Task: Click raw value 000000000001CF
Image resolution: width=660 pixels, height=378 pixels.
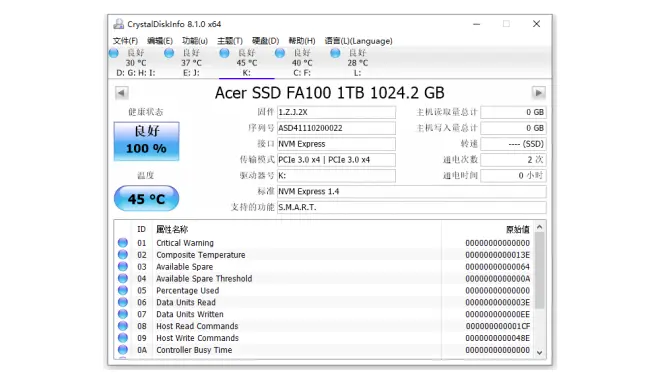Action: 498,326
